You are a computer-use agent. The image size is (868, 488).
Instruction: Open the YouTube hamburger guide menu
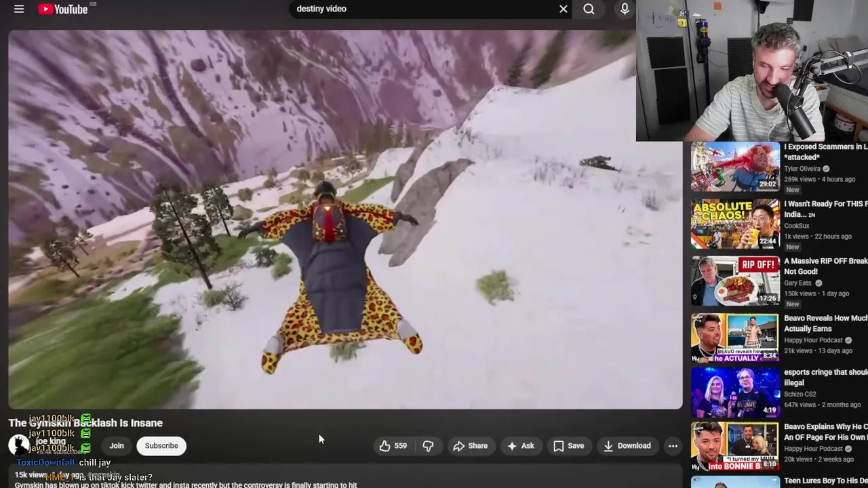19,9
